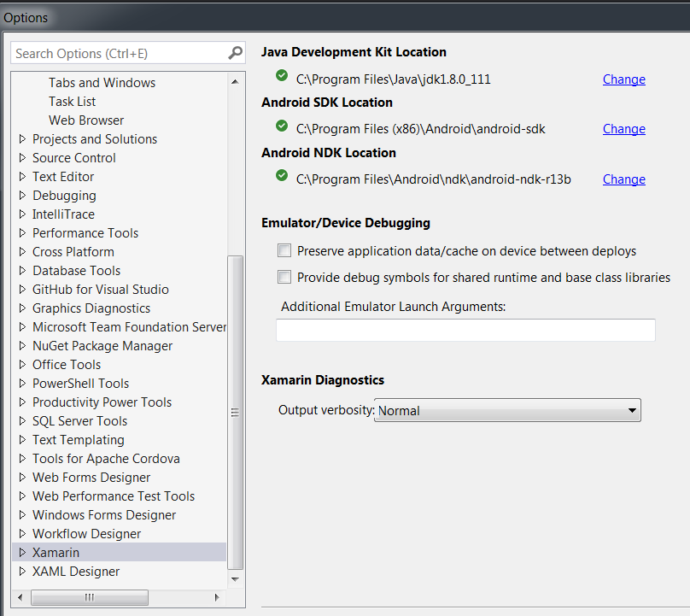This screenshot has width=690, height=616.
Task: Expand Cross Platform node arrow
Action: [x=22, y=252]
